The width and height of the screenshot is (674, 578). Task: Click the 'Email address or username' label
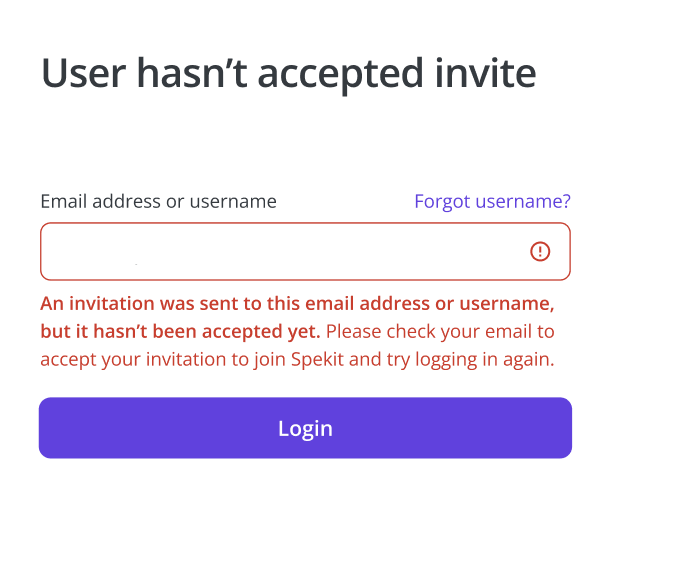(159, 202)
